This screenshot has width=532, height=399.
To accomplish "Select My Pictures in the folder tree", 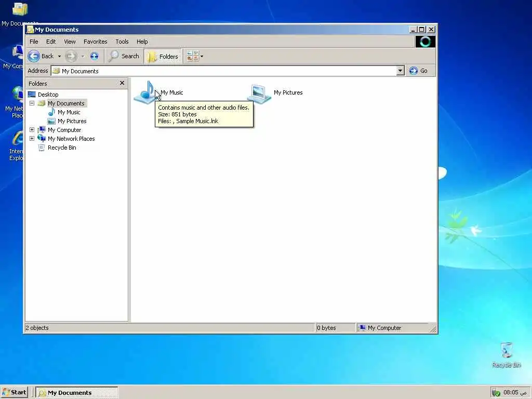I will point(72,121).
